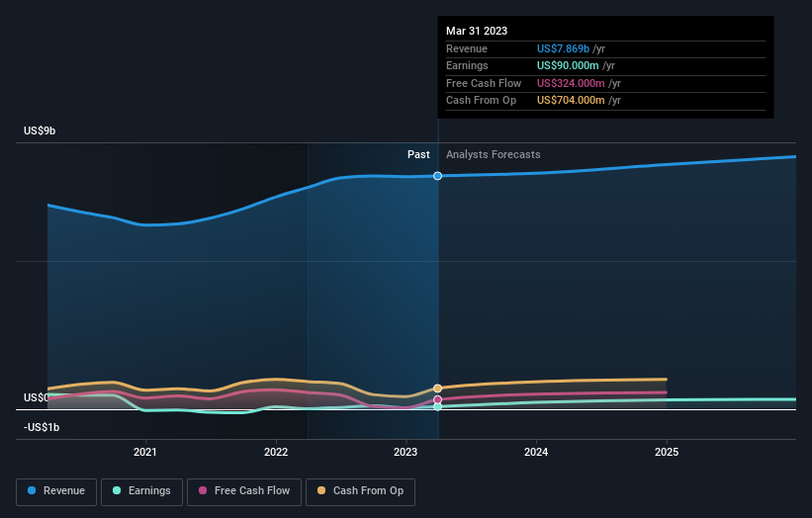The height and width of the screenshot is (518, 812).
Task: Toggle the Earnings series legend button
Action: pos(141,491)
